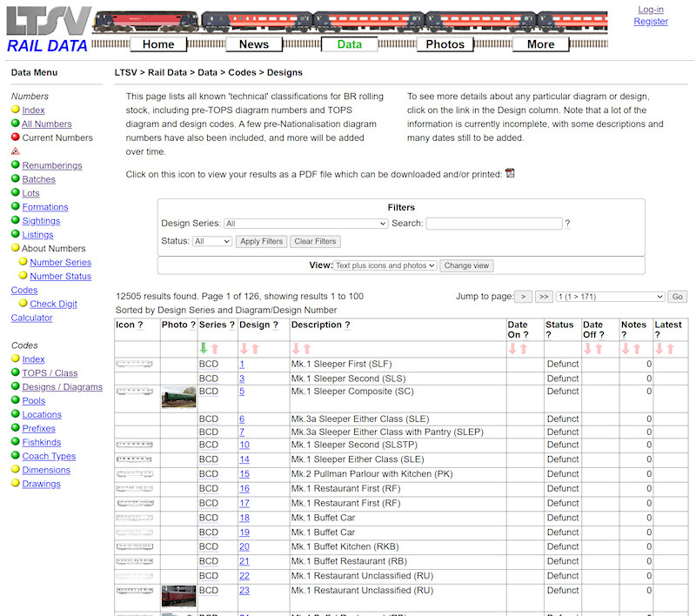
Task: Click the red dot beside Current Numbers
Action: click(x=15, y=137)
